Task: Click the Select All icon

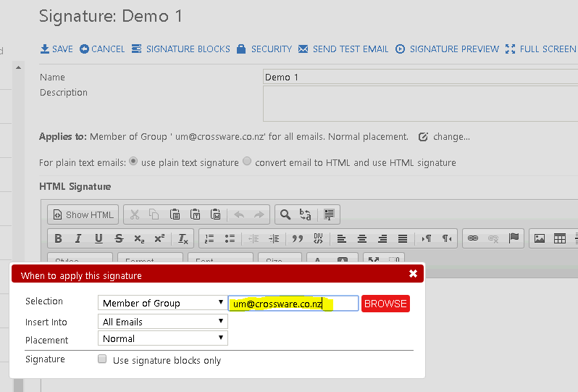Action: pos(329,214)
